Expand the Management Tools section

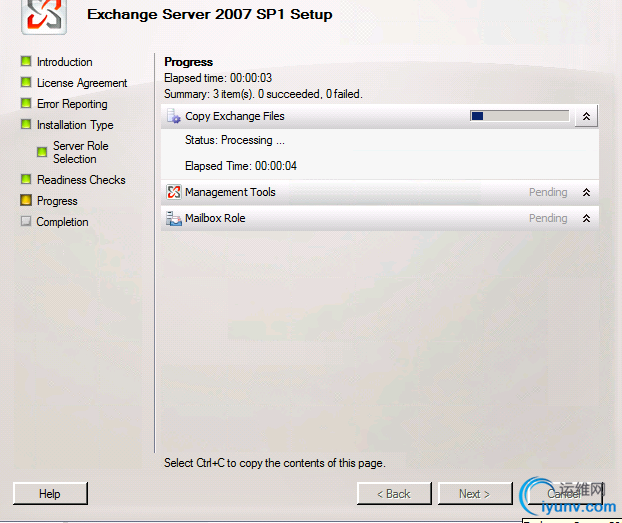(x=586, y=192)
